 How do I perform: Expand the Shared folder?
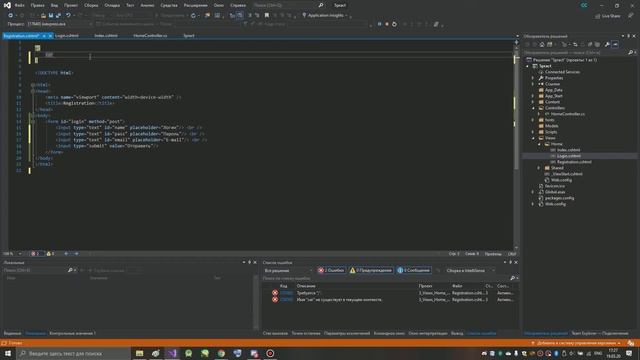tap(539, 168)
